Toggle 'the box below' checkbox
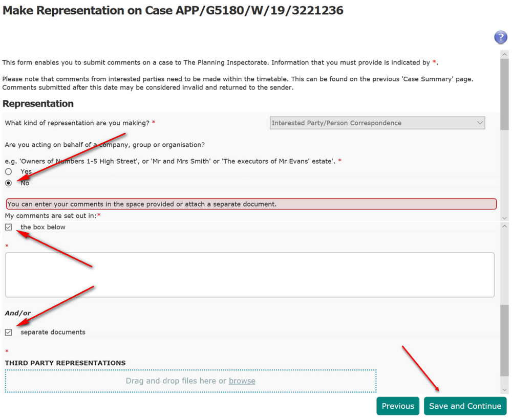 9,227
